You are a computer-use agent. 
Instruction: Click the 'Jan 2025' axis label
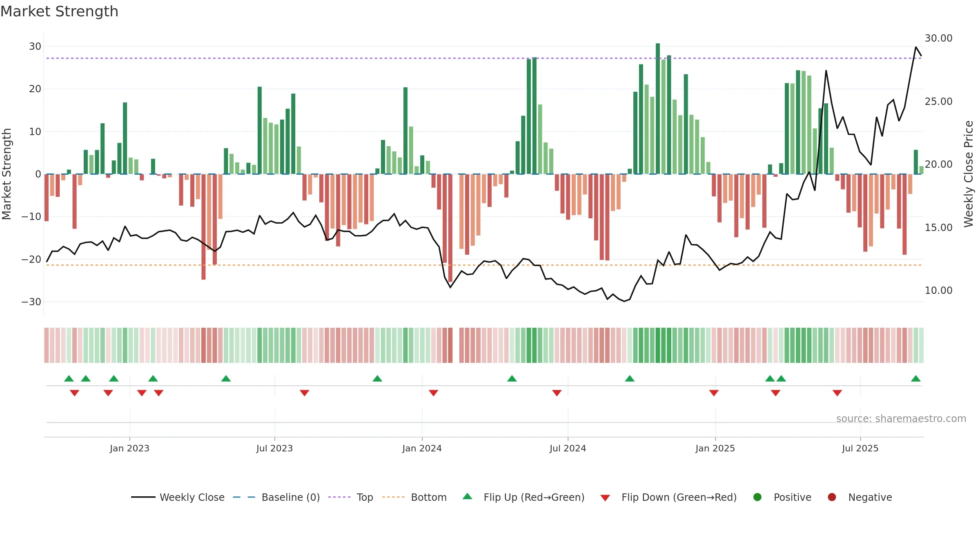[715, 448]
